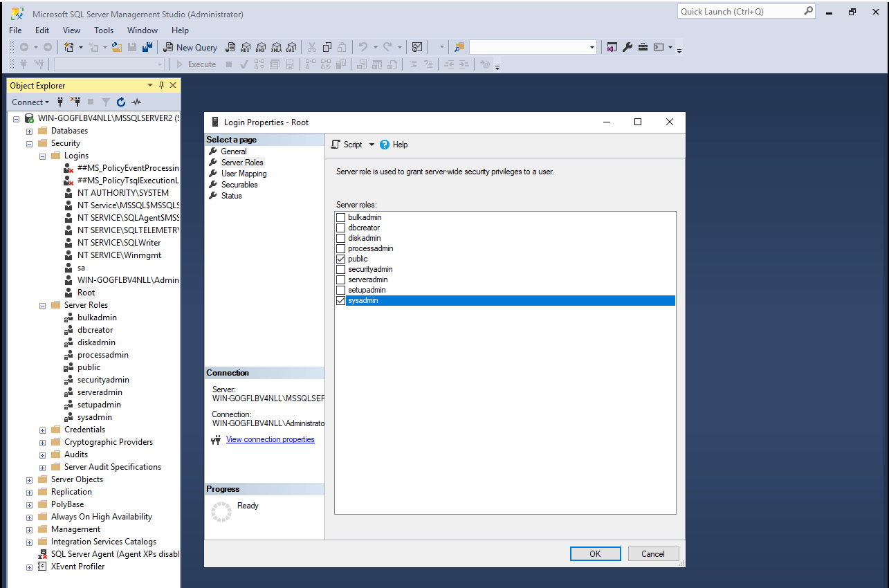The width and height of the screenshot is (889, 588).
Task: Go to the General page
Action: click(234, 151)
